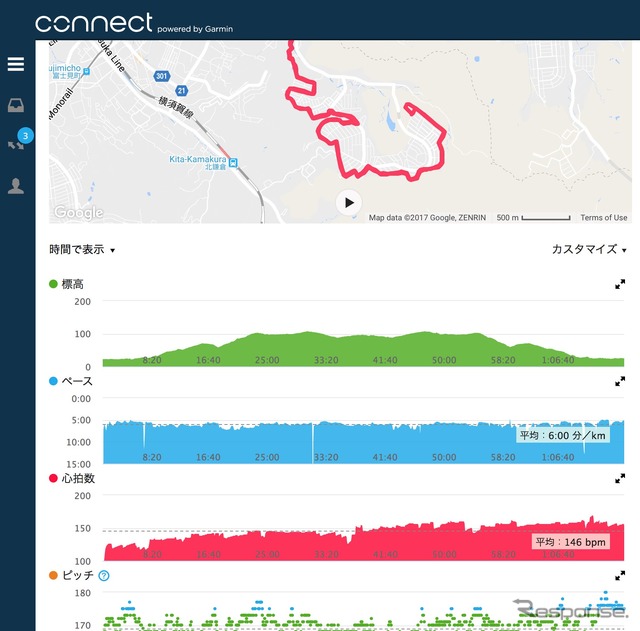This screenshot has width=640, height=631.
Task: Toggle the blue ペース series dot
Action: [53, 381]
